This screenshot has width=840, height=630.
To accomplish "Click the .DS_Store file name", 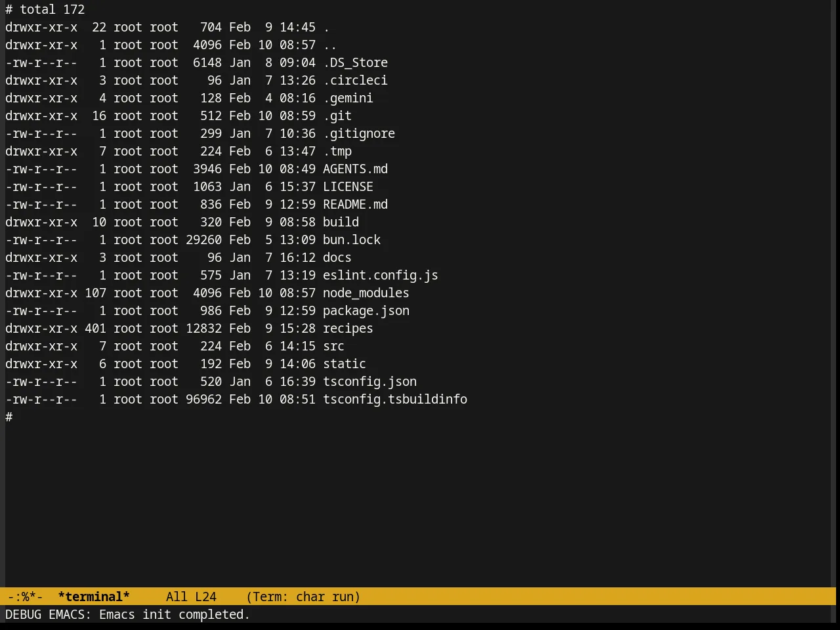I will [x=355, y=63].
